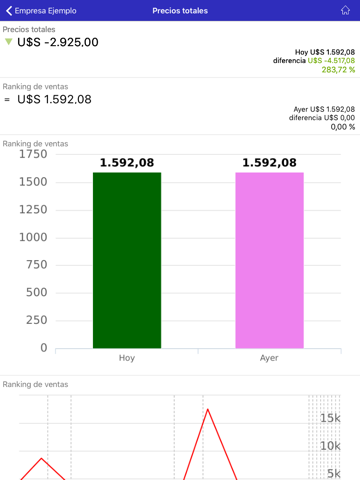Screen dimensions: 360x480
Task: Tap the back chevron arrow
Action: click(9, 11)
